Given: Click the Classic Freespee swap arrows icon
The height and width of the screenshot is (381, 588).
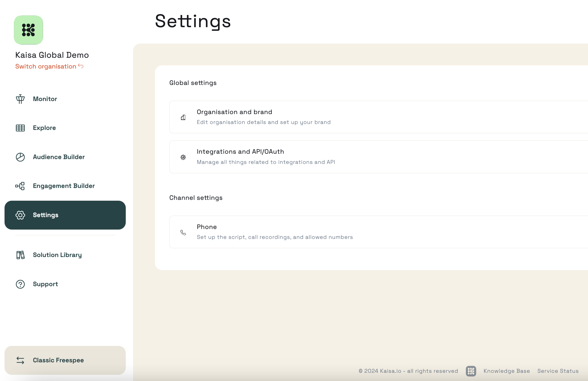Looking at the screenshot, I should pos(20,360).
